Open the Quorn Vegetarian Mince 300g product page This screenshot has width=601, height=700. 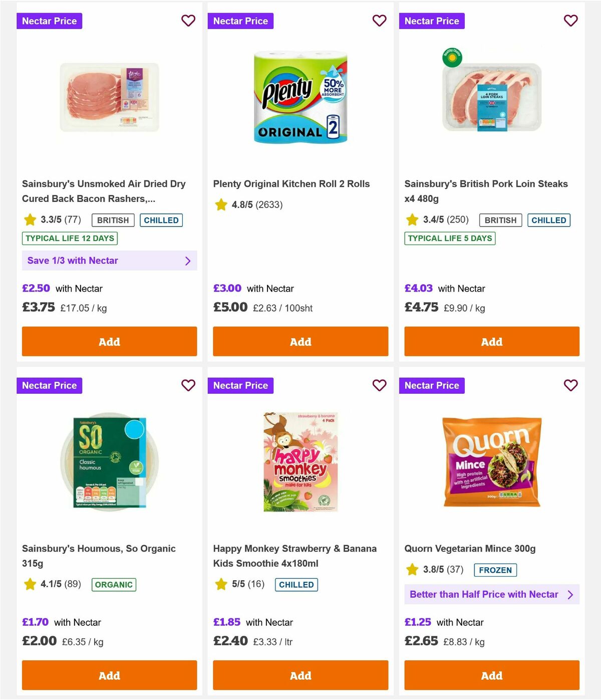coord(470,548)
